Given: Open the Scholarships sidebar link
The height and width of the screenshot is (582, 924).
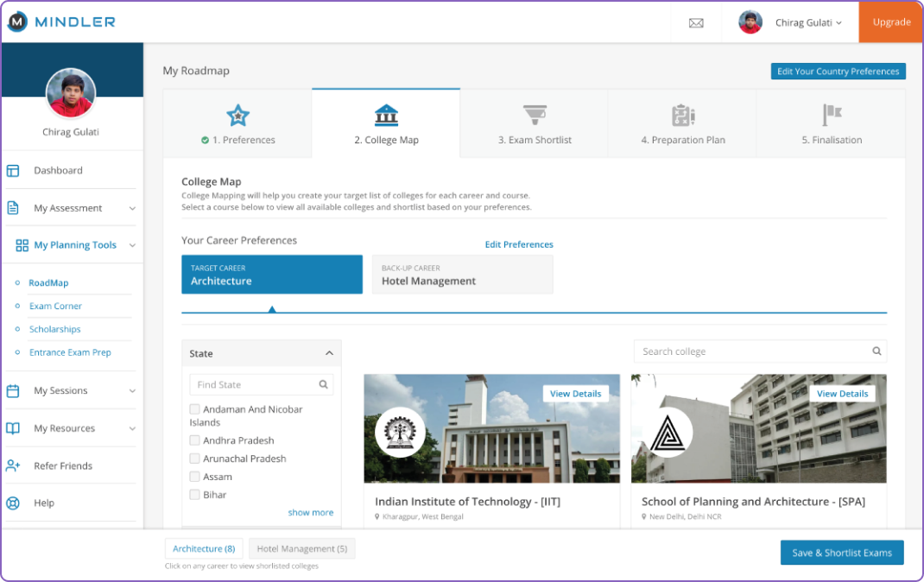Looking at the screenshot, I should [54, 329].
